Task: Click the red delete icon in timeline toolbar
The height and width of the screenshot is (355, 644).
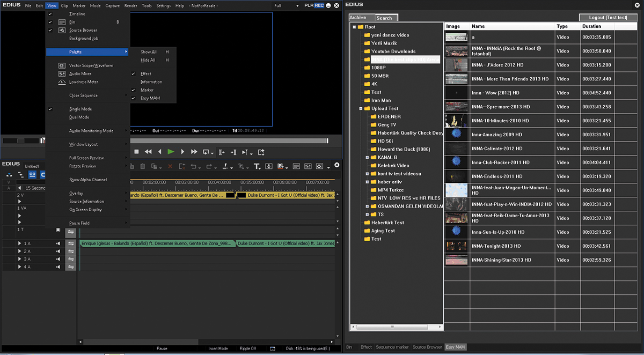Action: pos(170,167)
